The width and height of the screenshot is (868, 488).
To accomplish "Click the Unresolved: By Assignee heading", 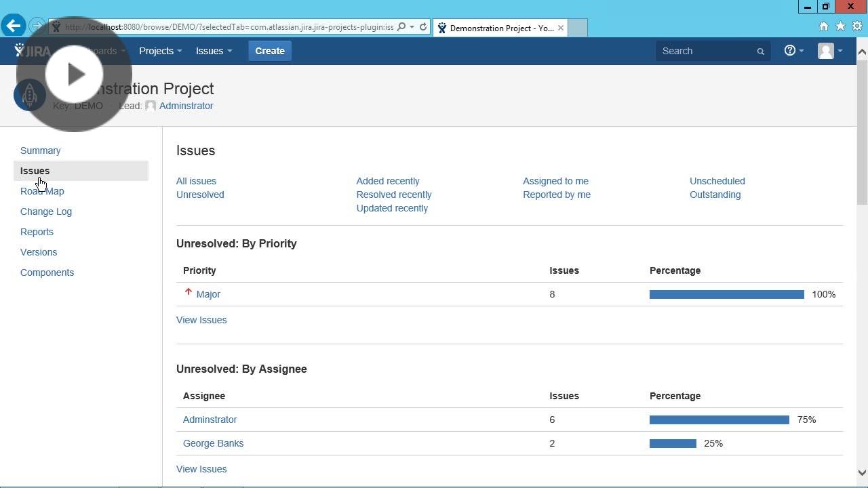I will tap(241, 369).
